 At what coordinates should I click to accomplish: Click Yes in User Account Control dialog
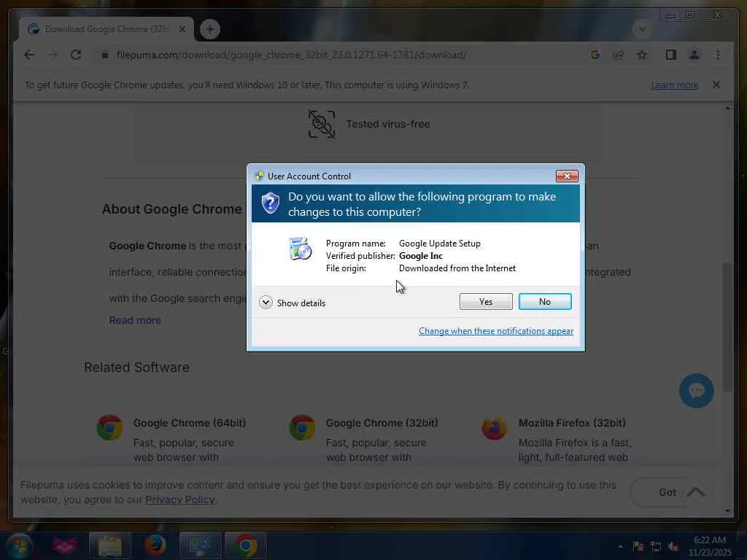485,301
